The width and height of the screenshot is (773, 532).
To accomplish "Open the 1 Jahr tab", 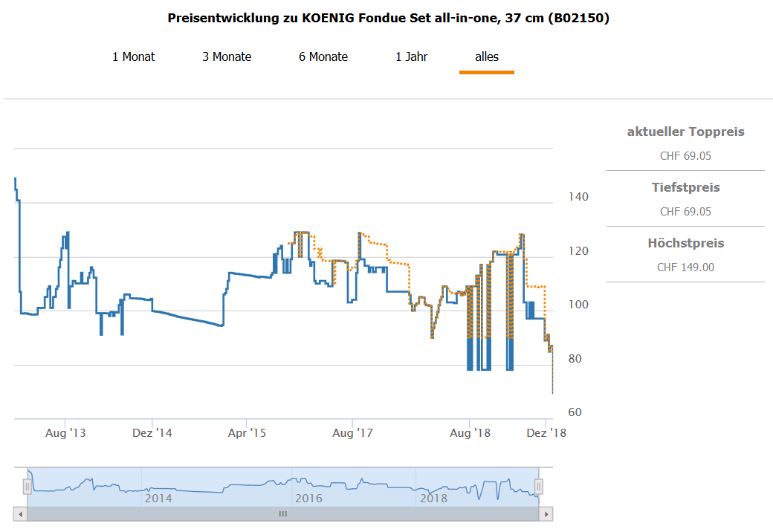I will (411, 57).
